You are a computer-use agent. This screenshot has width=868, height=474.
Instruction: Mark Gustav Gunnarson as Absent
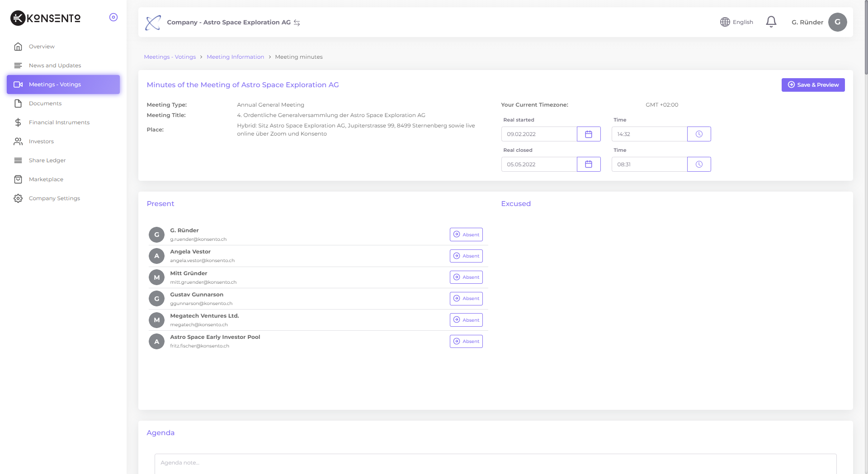point(466,299)
